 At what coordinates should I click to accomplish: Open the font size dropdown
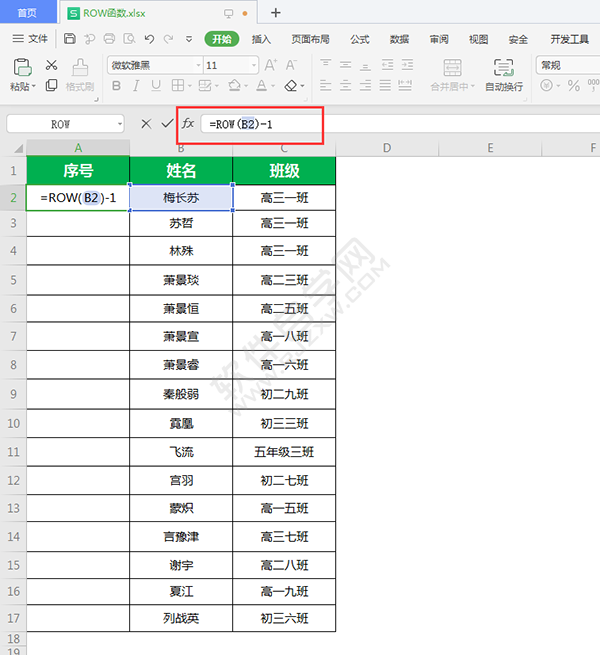pos(254,65)
